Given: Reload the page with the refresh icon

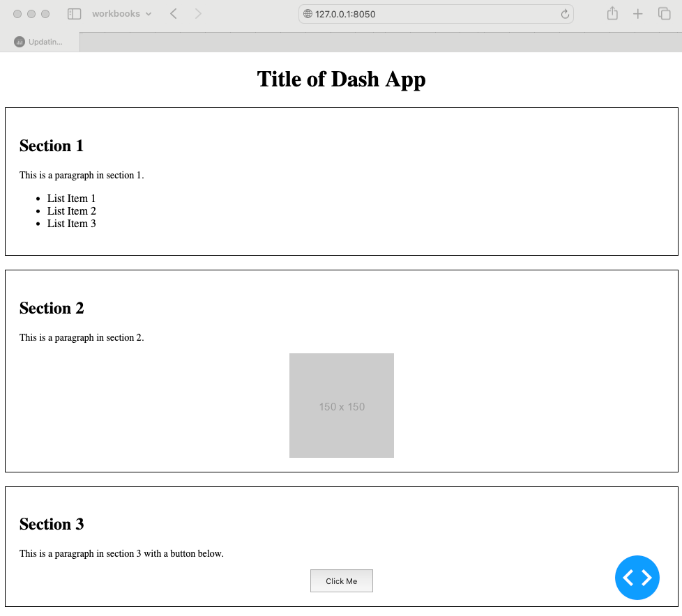Looking at the screenshot, I should tap(565, 14).
